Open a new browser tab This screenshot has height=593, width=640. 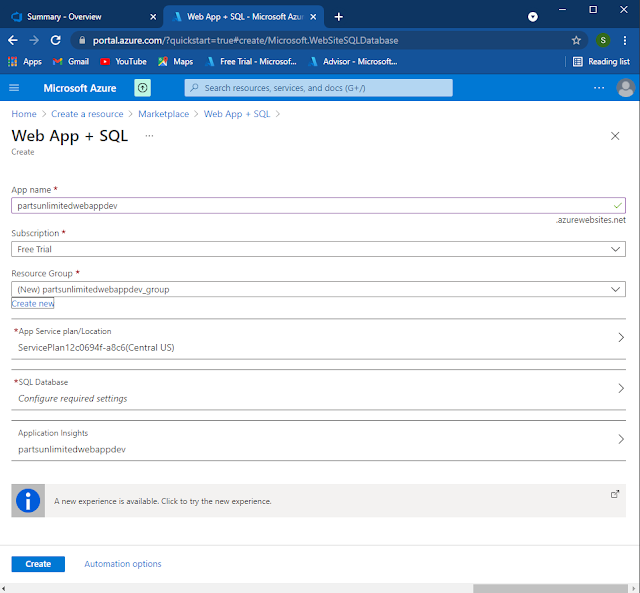click(338, 17)
